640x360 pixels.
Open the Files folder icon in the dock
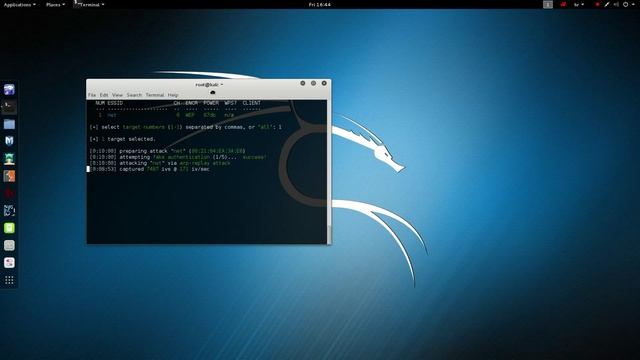9,124
